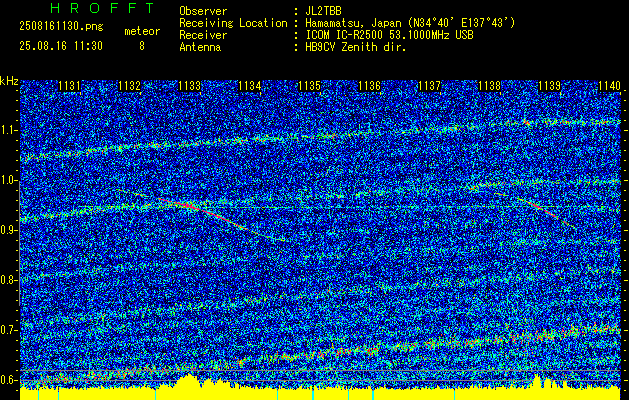Click the HB9CV Zenith dir. text
The image size is (629, 400).
pos(356,47)
